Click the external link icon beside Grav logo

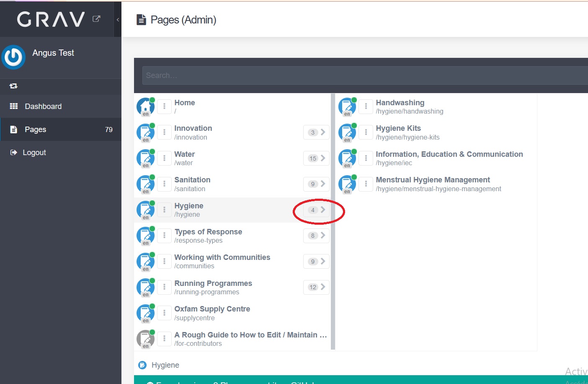point(96,19)
